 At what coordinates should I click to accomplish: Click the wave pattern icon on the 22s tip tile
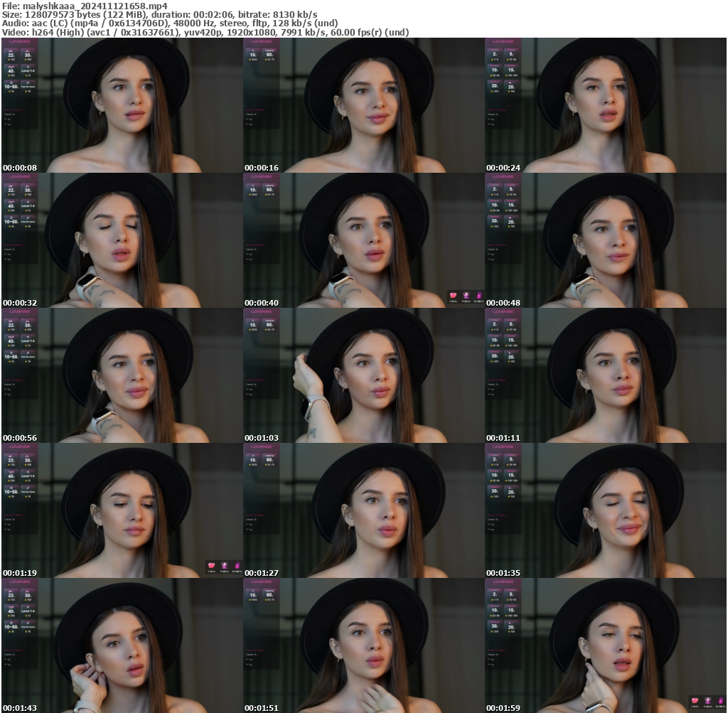click(11, 51)
